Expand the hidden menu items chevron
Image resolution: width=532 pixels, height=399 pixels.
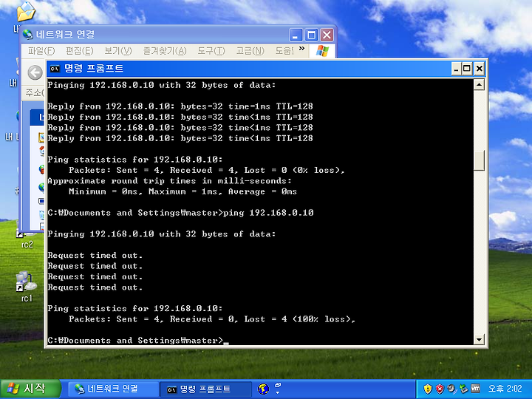[x=301, y=49]
